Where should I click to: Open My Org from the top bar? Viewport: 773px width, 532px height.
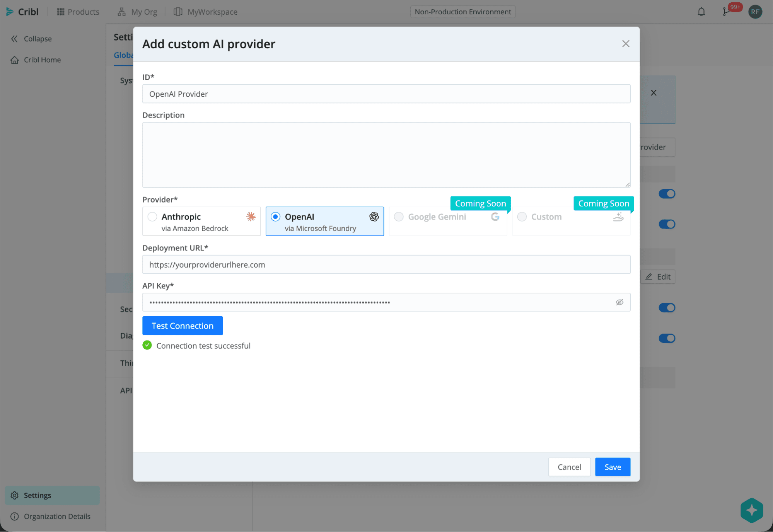coord(137,12)
